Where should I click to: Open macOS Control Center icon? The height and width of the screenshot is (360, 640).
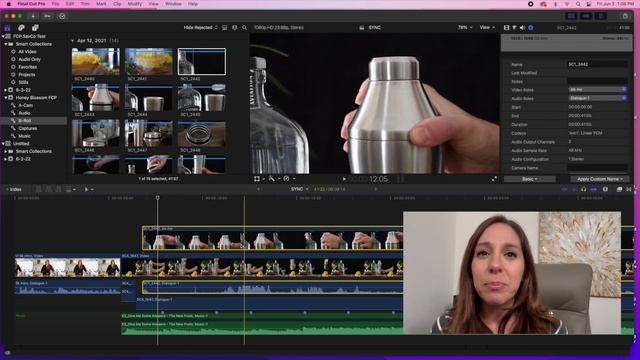tap(589, 4)
